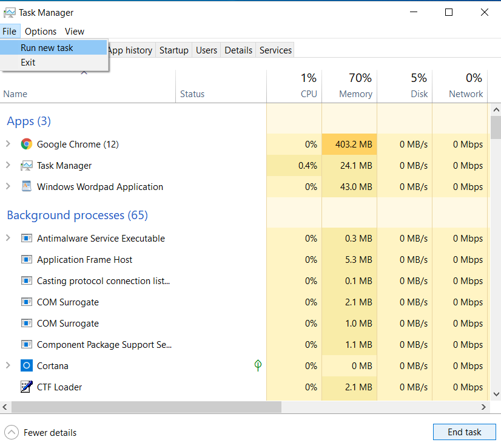Image resolution: width=501 pixels, height=448 pixels.
Task: Click the Cortana blue circle icon
Action: pyautogui.click(x=27, y=365)
